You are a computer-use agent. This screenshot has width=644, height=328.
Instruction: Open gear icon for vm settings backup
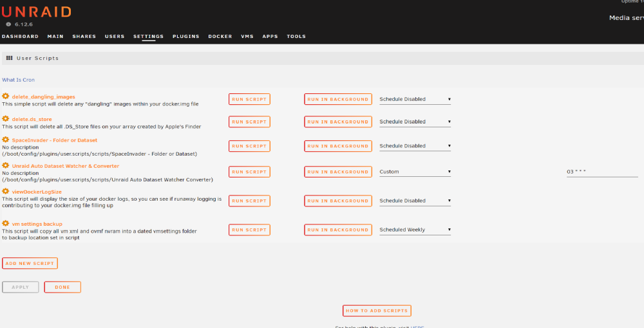point(5,223)
